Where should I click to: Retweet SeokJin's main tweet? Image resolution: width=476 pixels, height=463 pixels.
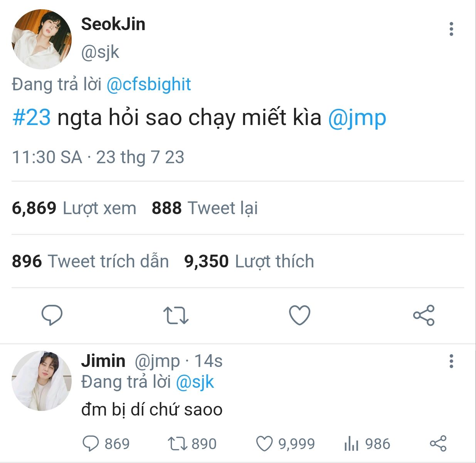(x=176, y=315)
